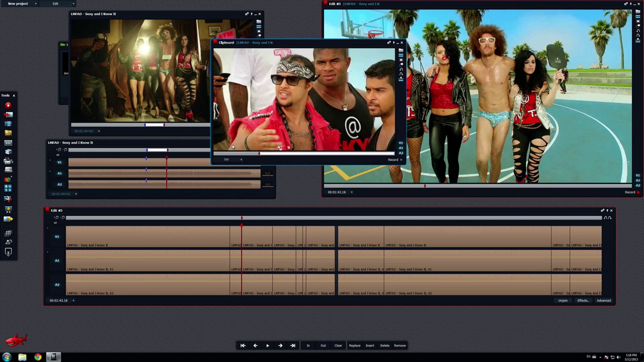Click the stacked disks icon in Tools
The height and width of the screenshot is (362, 644).
8,152
